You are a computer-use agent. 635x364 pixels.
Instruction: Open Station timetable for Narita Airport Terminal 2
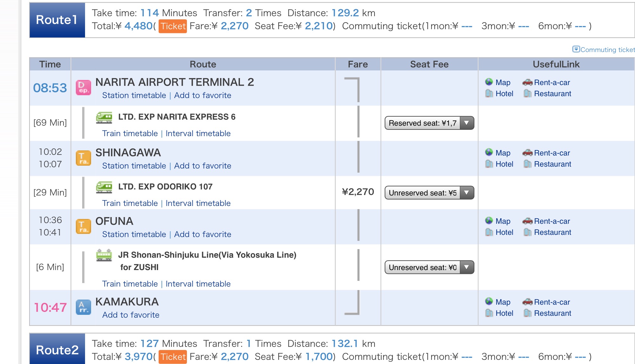pyautogui.click(x=134, y=96)
